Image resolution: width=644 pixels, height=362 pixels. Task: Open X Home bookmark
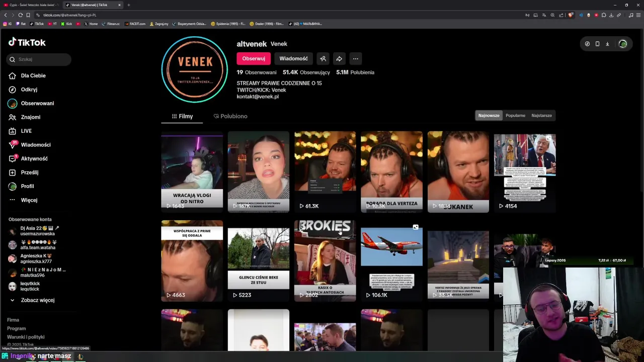point(91,24)
